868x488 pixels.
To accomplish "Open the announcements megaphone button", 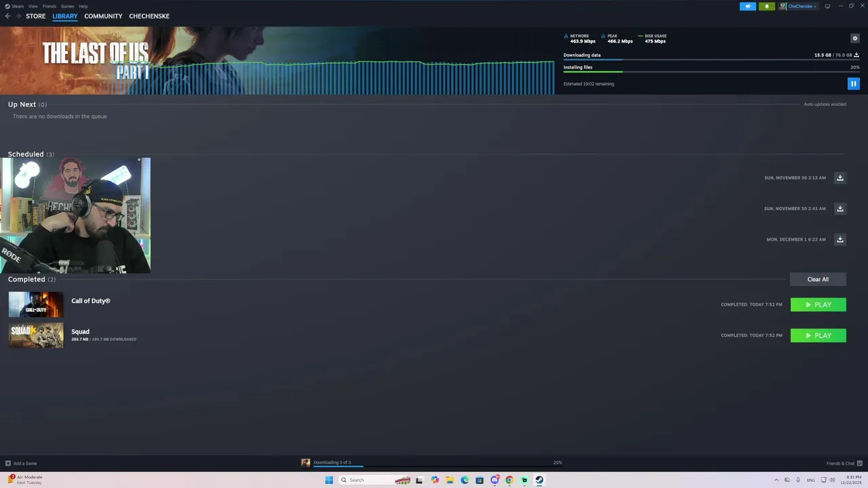I will coord(748,6).
